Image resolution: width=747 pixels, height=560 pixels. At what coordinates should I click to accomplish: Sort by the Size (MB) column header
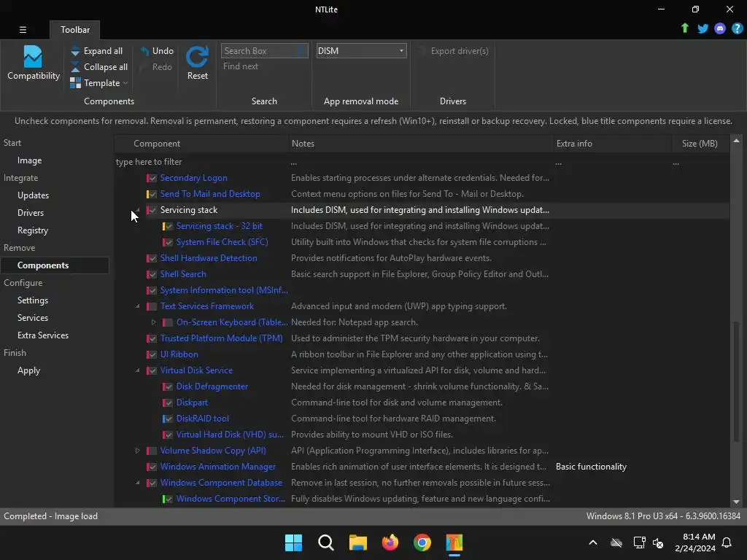pyautogui.click(x=700, y=144)
